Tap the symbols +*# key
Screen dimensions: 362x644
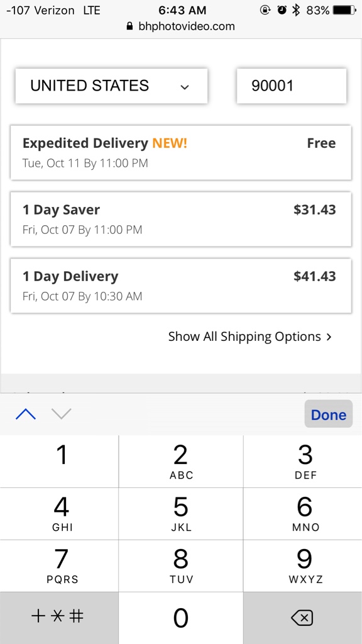pyautogui.click(x=59, y=618)
